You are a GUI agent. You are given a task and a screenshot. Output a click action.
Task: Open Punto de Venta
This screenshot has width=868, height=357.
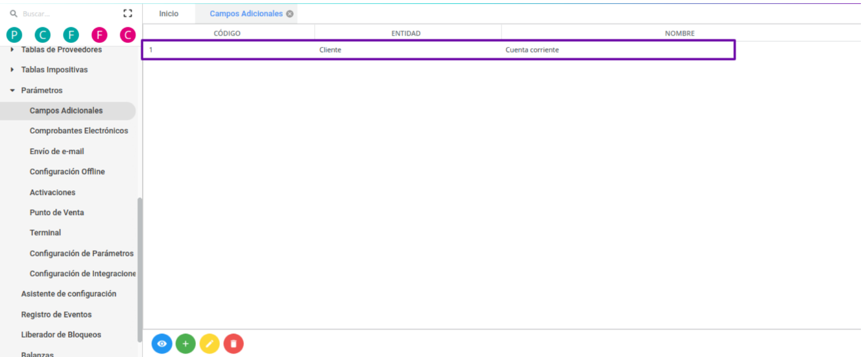tap(57, 213)
